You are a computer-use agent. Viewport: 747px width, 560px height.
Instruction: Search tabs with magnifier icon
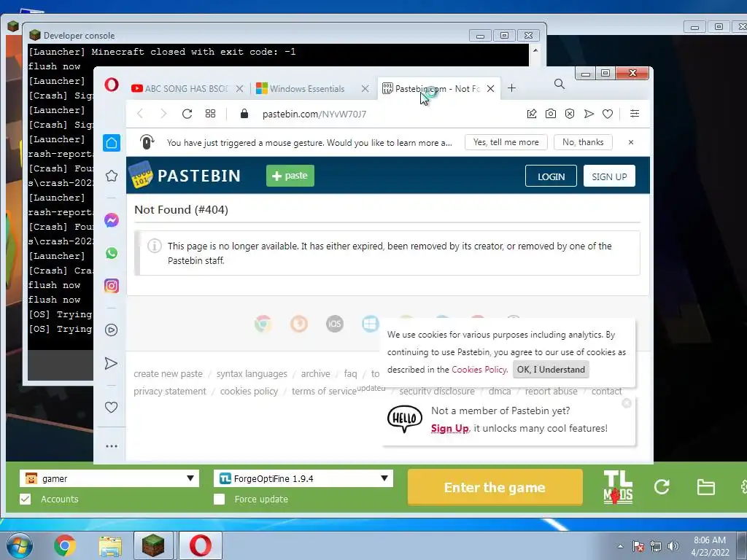560,85
